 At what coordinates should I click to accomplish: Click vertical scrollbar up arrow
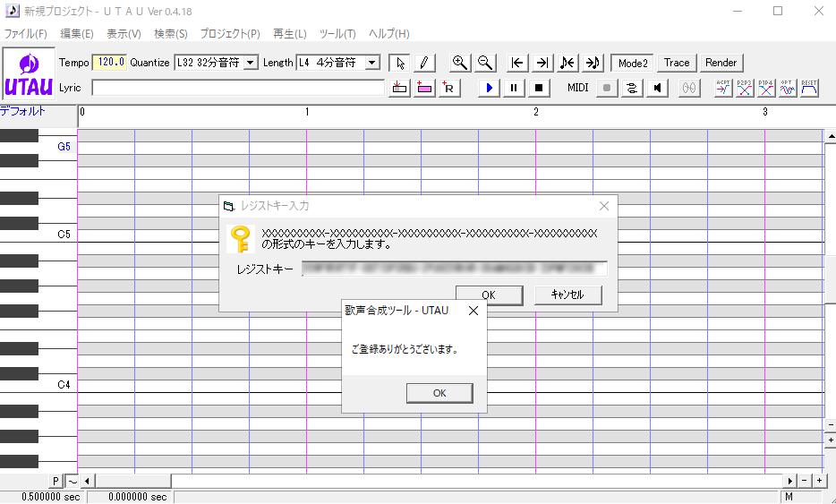coord(831,137)
